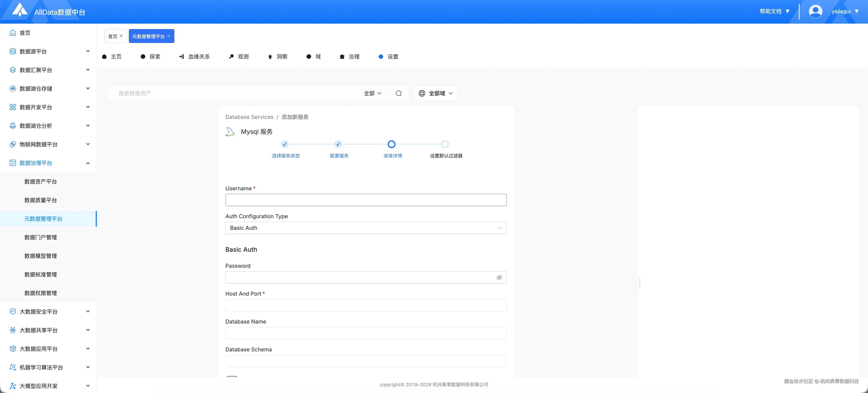Open the user avatar icon

pos(815,11)
